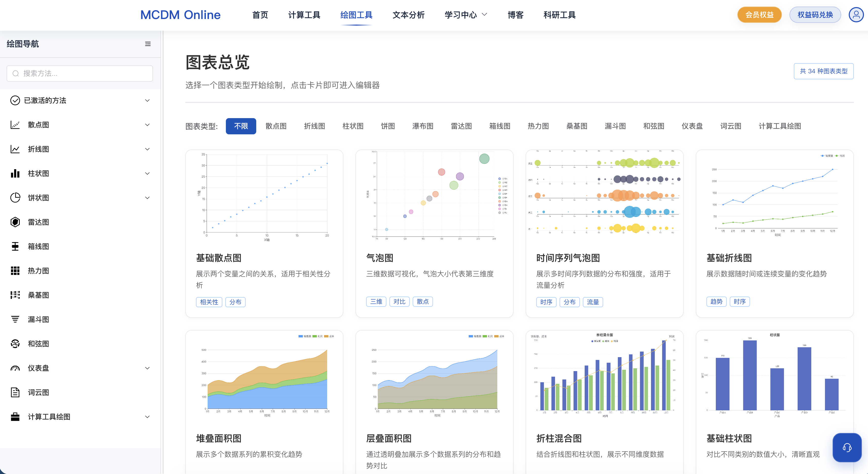Open 博客 in top navigation

(516, 15)
